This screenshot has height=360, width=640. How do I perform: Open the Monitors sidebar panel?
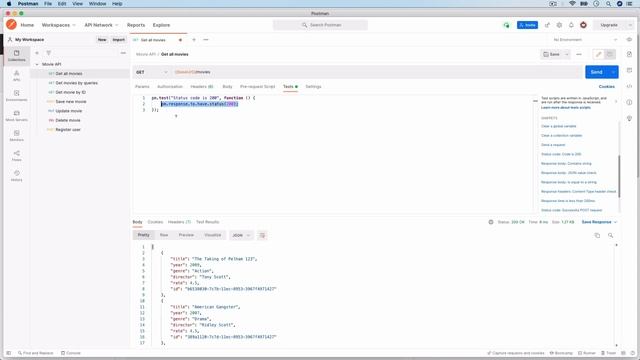[x=17, y=136]
